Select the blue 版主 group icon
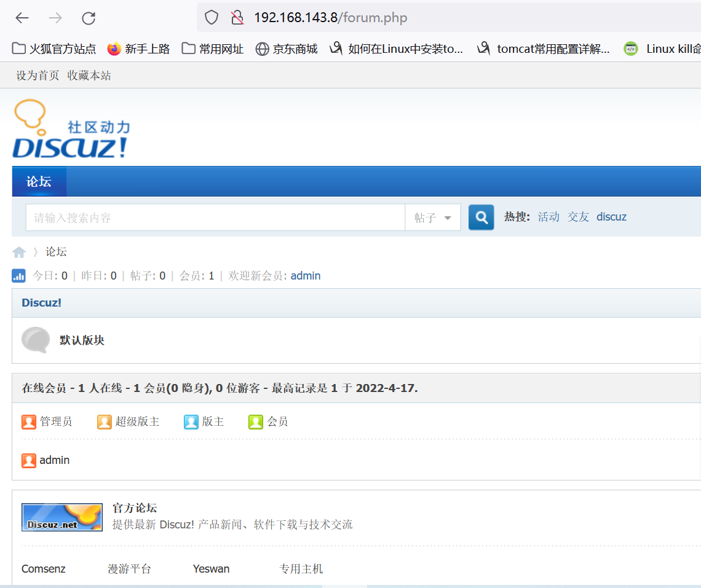Screen dimensions: 701x588 point(191,421)
